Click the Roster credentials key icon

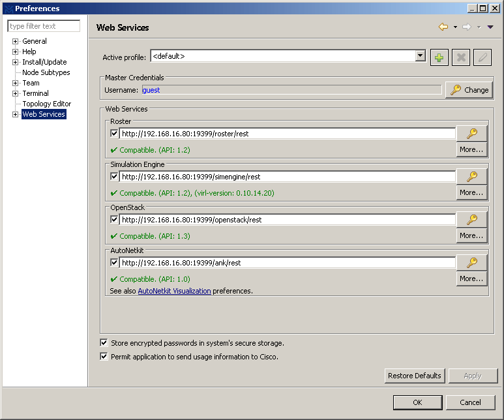point(471,134)
